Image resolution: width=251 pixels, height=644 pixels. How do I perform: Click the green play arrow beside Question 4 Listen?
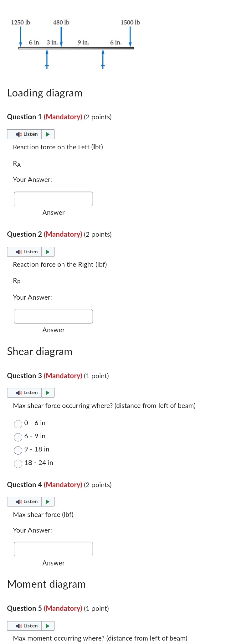(48, 501)
